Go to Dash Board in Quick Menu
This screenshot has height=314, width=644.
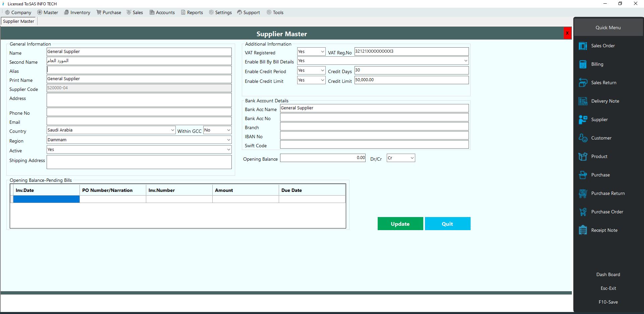608,274
